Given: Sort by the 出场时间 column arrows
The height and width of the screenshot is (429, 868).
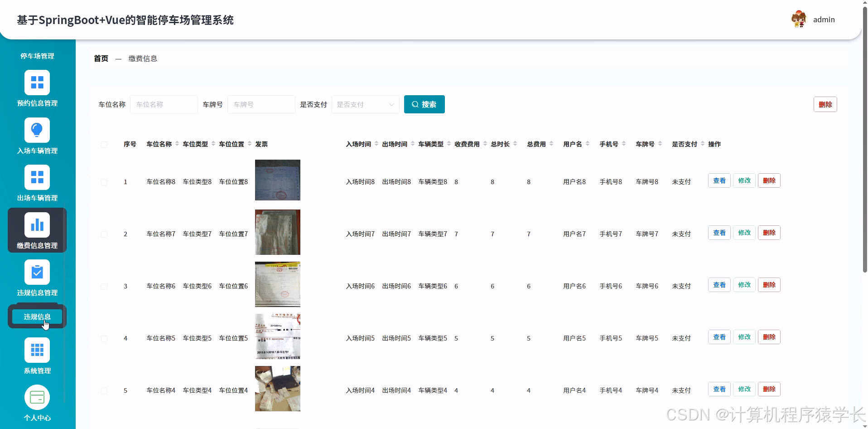Looking at the screenshot, I should click(x=413, y=144).
